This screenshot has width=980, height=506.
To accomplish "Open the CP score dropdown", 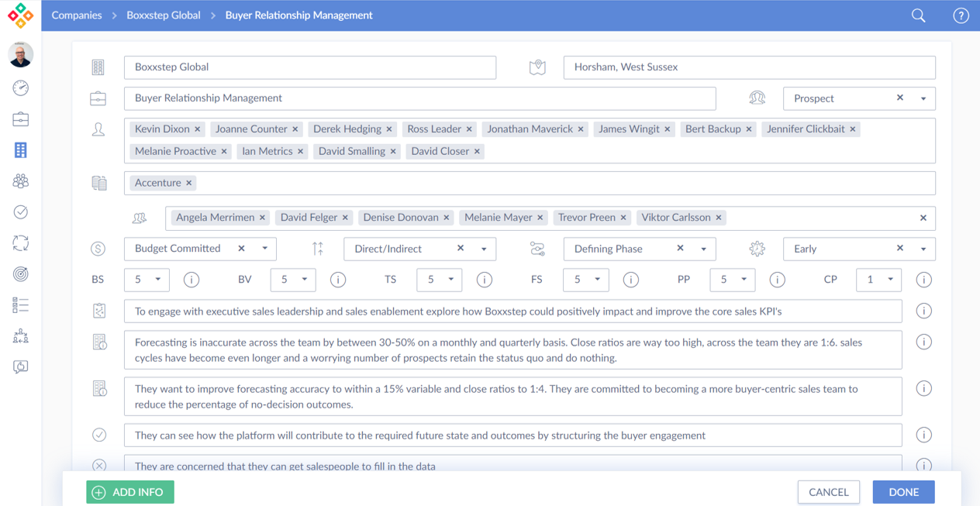I will point(890,280).
